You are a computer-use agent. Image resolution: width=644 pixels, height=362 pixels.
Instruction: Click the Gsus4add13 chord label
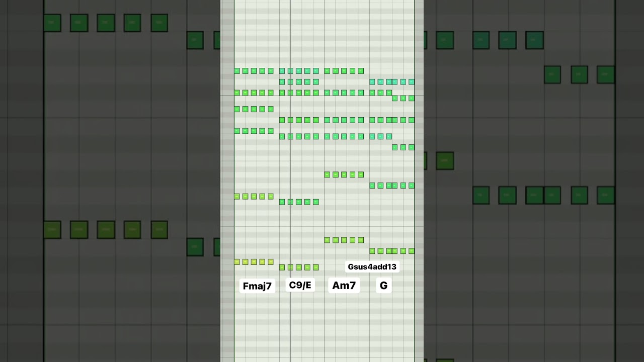(x=372, y=267)
